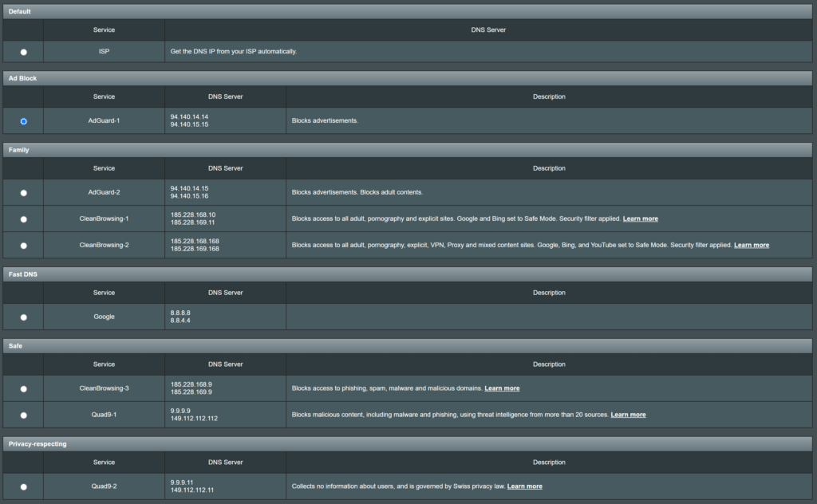Choose Google fast DNS radio button
Screen dimensions: 817x504
[23, 317]
